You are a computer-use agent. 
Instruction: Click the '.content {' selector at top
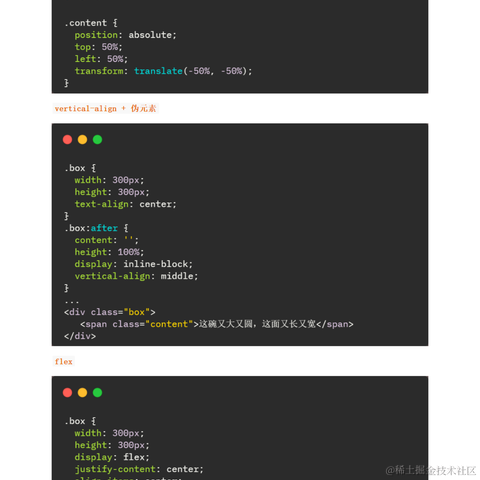(x=91, y=23)
